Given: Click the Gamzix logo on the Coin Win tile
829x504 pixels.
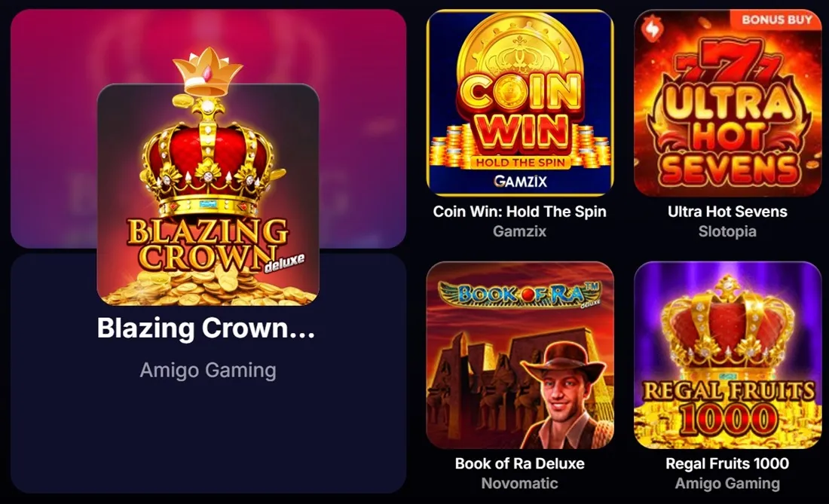Looking at the screenshot, I should 520,182.
